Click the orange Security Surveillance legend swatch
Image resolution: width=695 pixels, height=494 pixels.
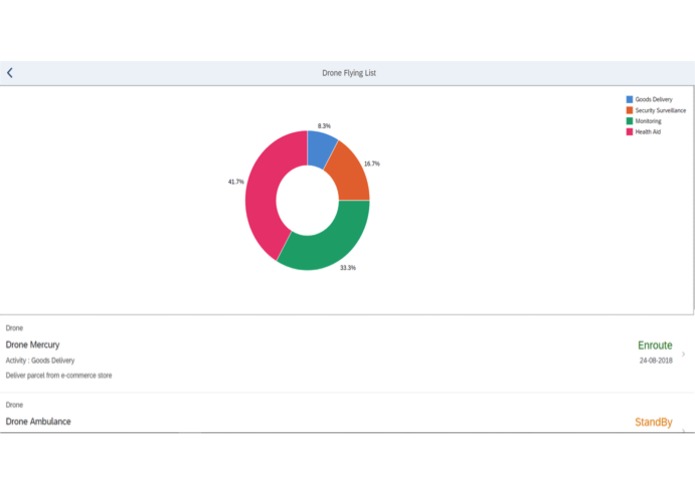pyautogui.click(x=629, y=110)
